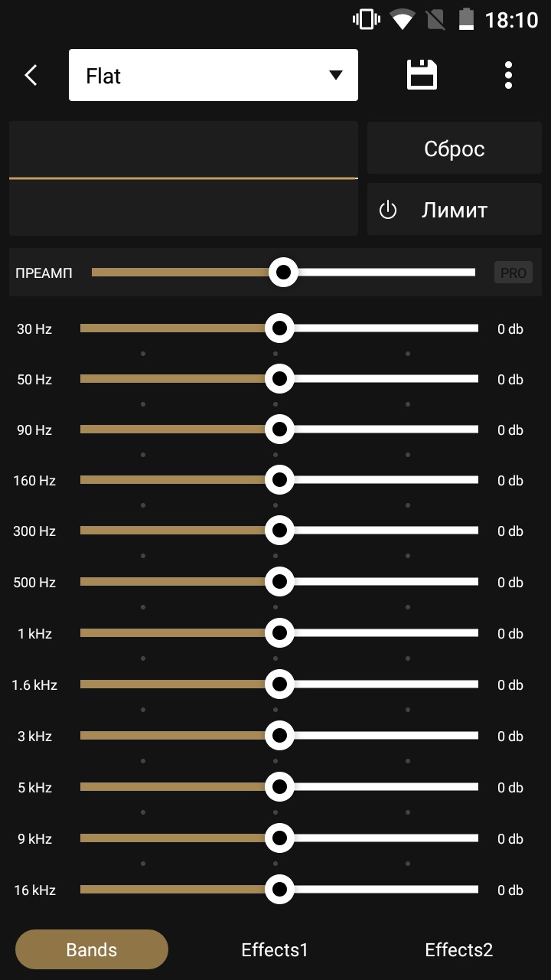Open the three-dot overflow menu
This screenshot has width=551, height=980.
508,75
